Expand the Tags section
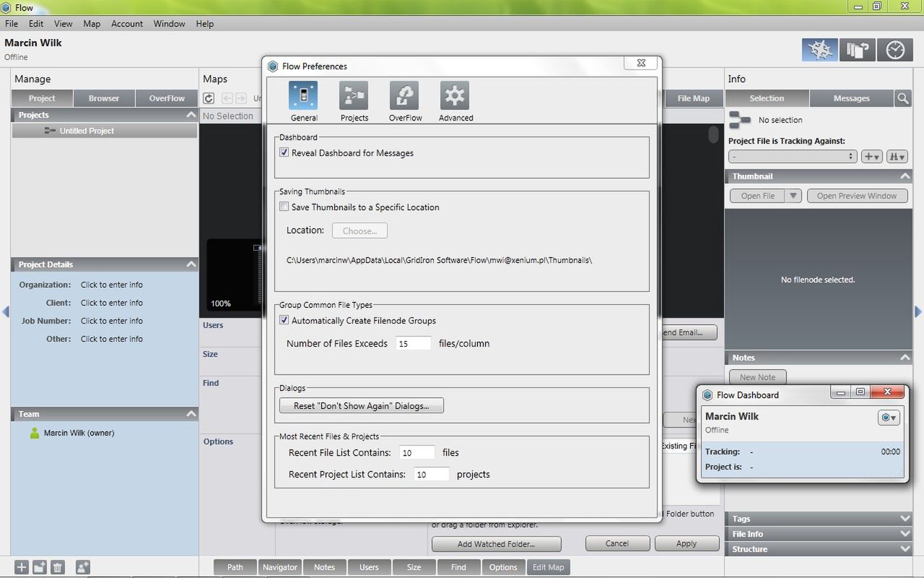Screen dimensions: 924x578 tap(905, 519)
